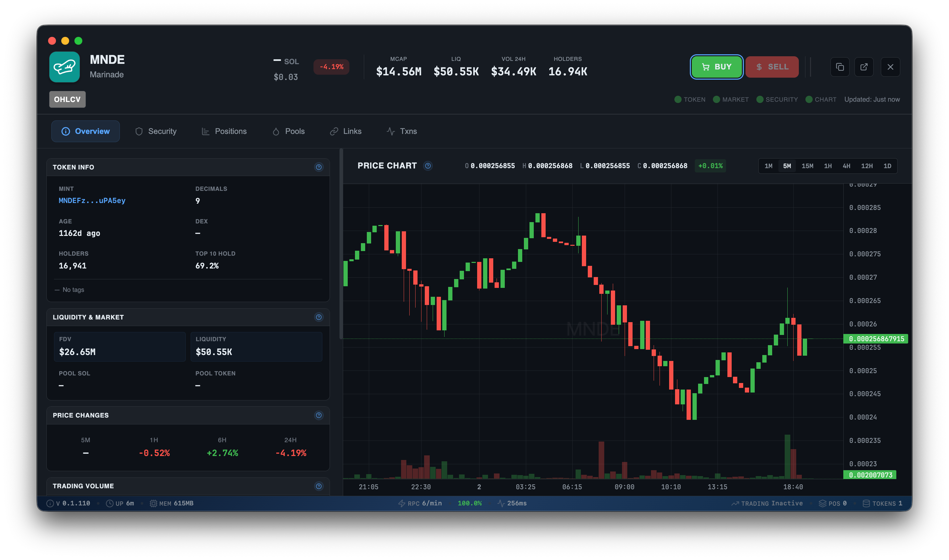This screenshot has height=560, width=949.
Task: Open mint address link MNDEFz...uPA5ey
Action: click(93, 201)
